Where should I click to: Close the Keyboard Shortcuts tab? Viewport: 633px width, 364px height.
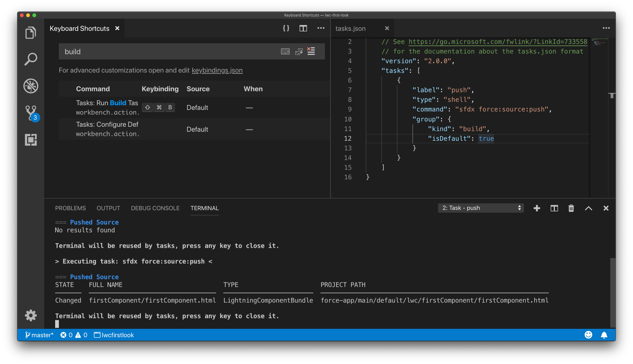pyautogui.click(x=117, y=28)
